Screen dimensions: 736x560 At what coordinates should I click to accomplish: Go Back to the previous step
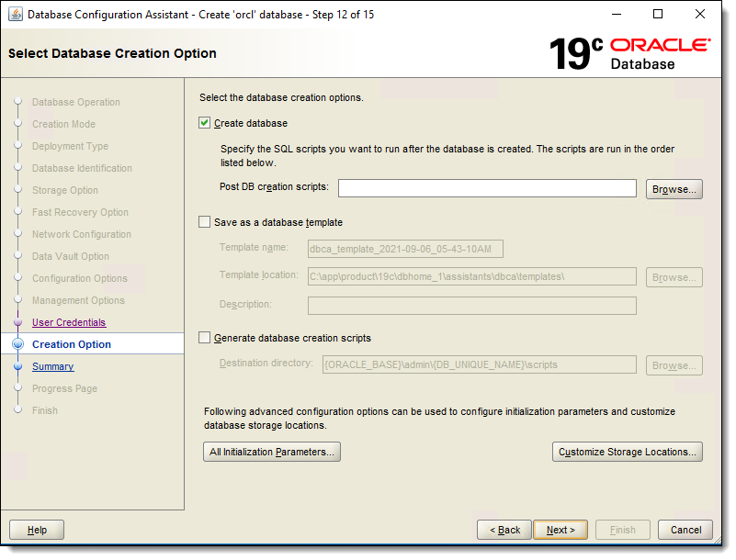pyautogui.click(x=504, y=530)
